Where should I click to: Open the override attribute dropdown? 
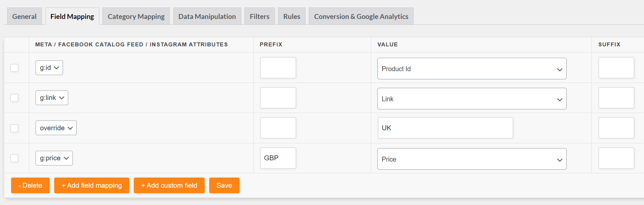[56, 128]
